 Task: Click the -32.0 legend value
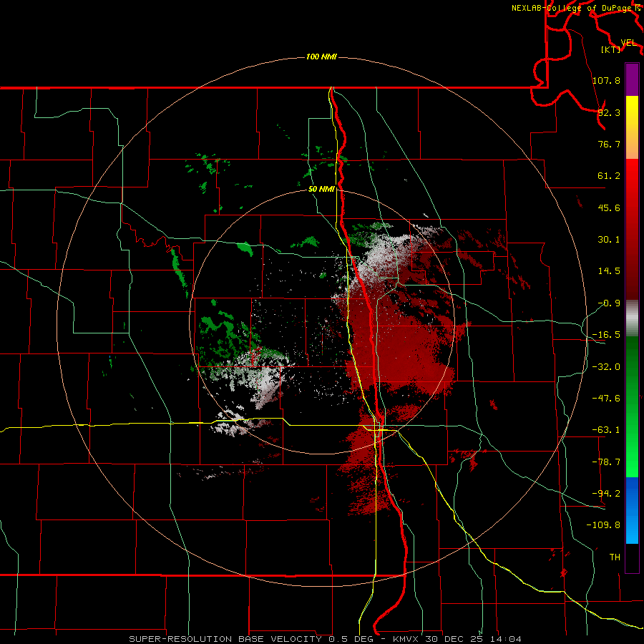tap(606, 367)
